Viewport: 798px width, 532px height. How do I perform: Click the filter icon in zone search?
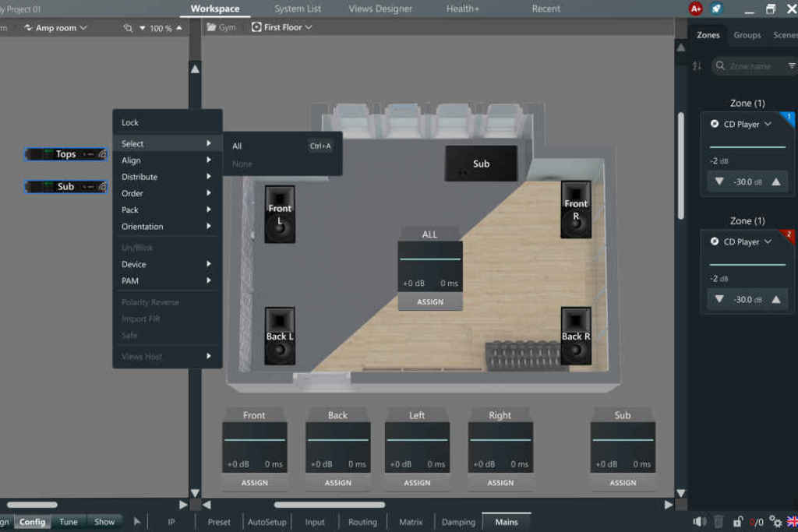point(792,66)
